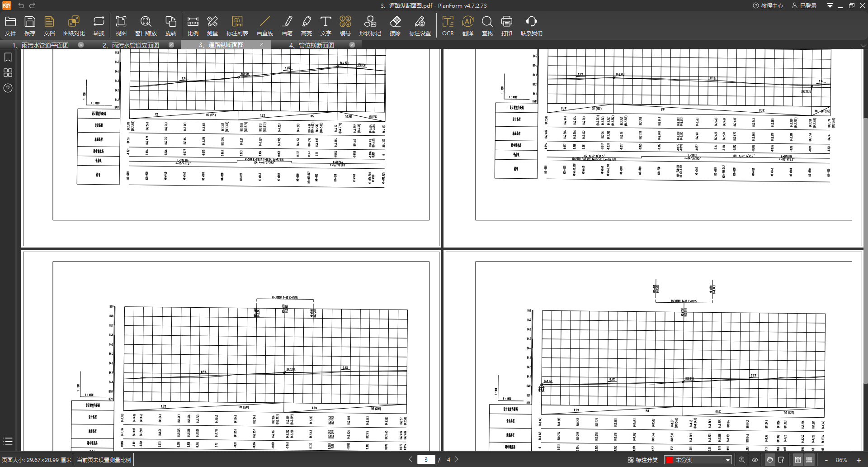Open the title bar dropdown menu arrow
The image size is (868, 467).
[x=830, y=5]
